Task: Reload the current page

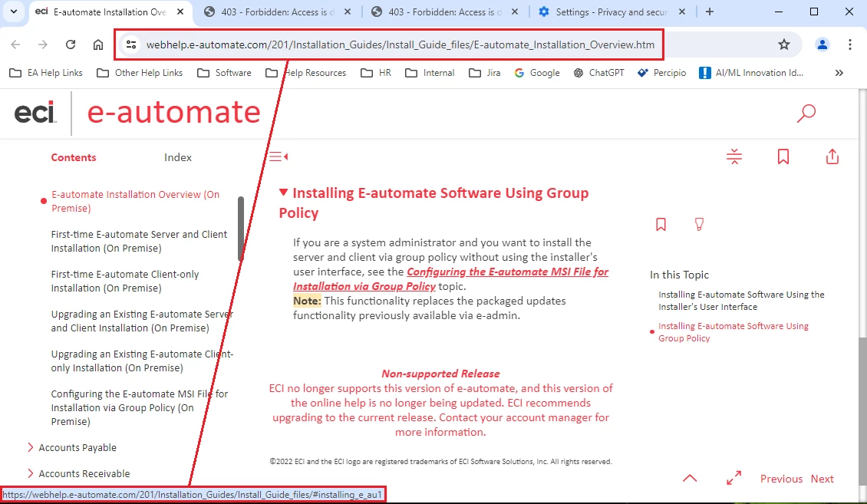Action: 71,44
